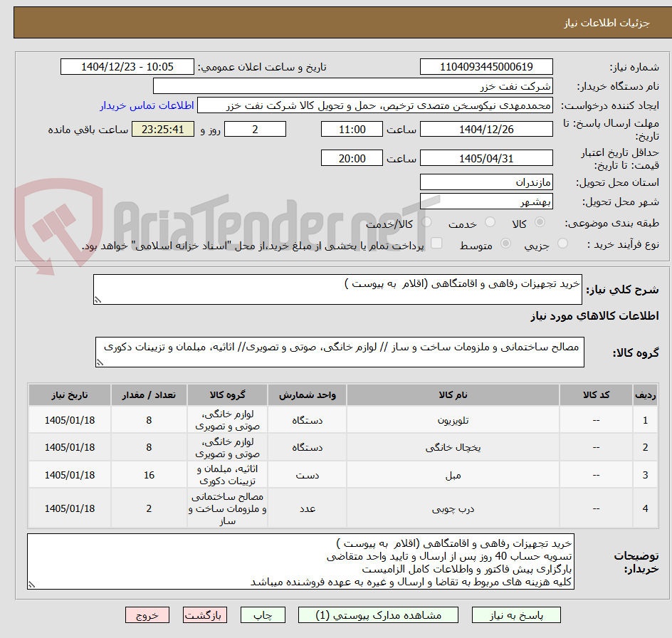Click quantity 16 in the مبل row

[149, 475]
